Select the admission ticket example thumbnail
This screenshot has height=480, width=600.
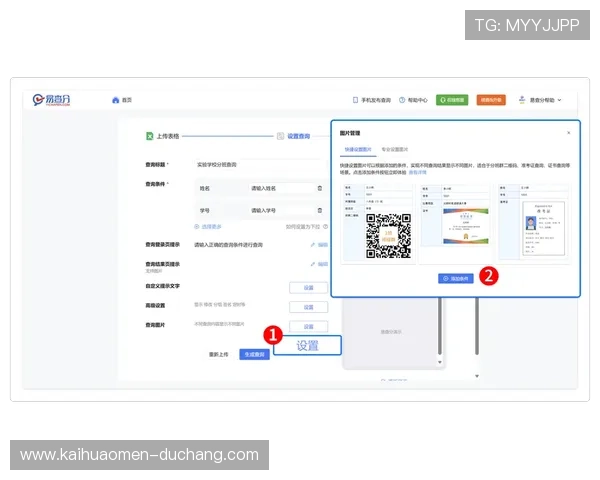click(534, 223)
